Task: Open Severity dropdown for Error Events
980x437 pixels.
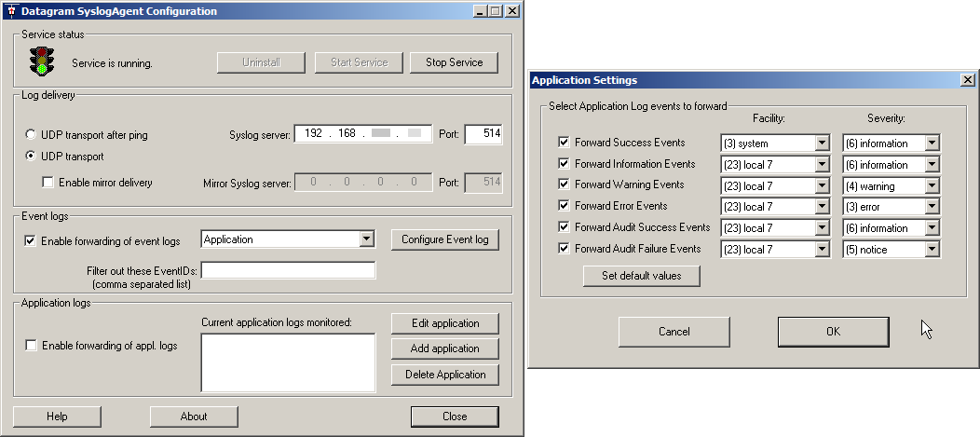Action: pyautogui.click(x=932, y=207)
